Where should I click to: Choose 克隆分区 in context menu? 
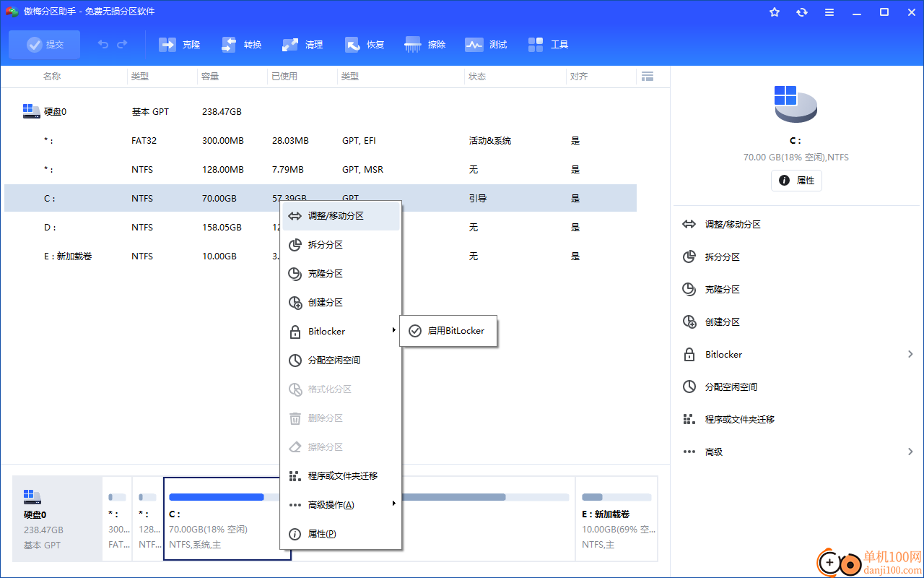tap(341, 274)
